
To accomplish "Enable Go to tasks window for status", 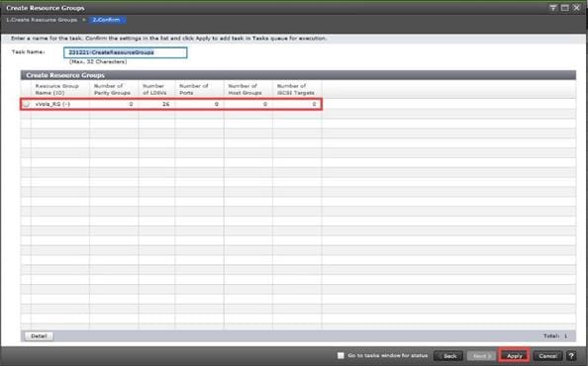I will pos(341,355).
